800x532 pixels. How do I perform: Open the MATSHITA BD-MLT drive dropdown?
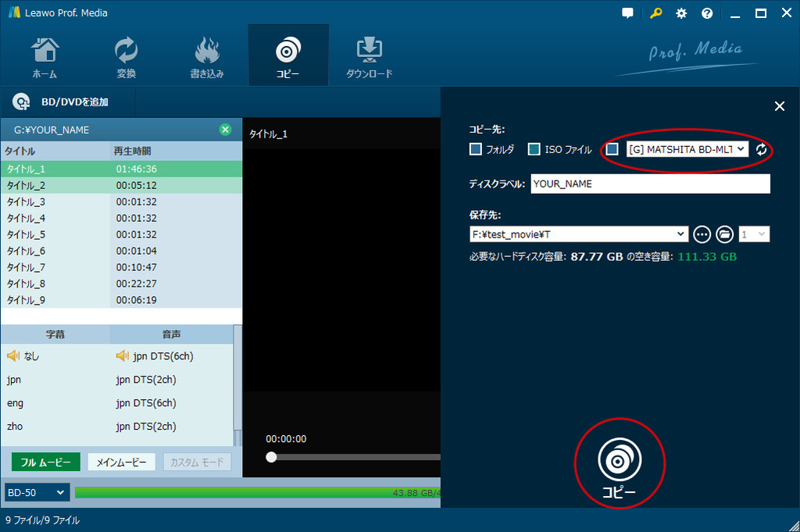pyautogui.click(x=687, y=149)
